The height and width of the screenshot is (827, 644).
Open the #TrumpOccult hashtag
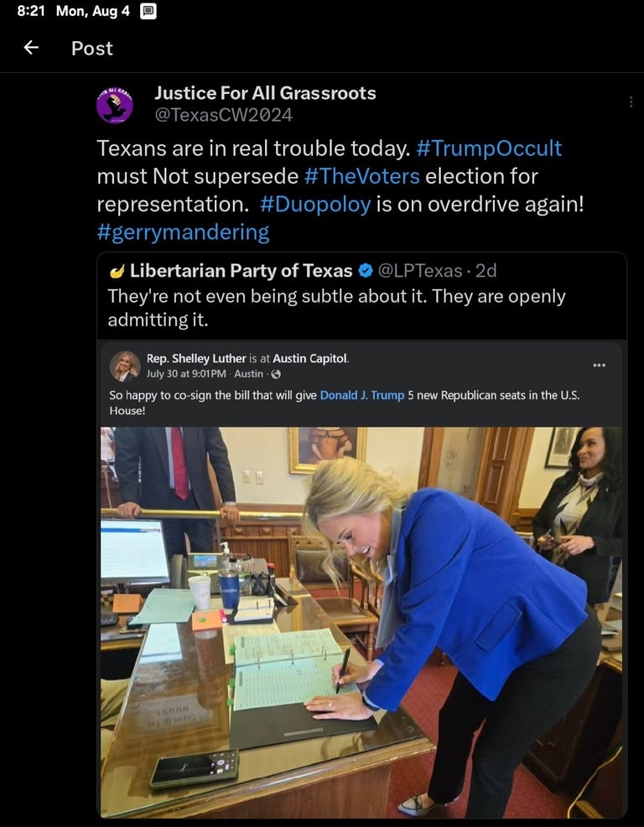[489, 148]
